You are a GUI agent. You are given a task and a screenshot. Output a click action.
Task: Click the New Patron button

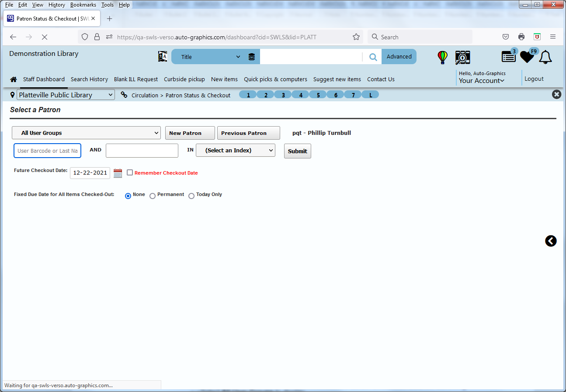pos(190,133)
